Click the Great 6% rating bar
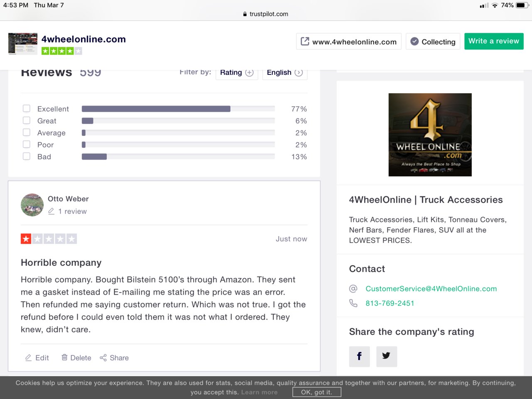Screen dimensions: 532x399 178,121
